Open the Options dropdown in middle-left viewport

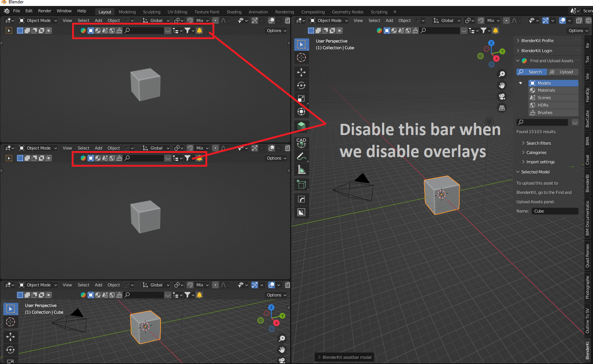click(276, 158)
